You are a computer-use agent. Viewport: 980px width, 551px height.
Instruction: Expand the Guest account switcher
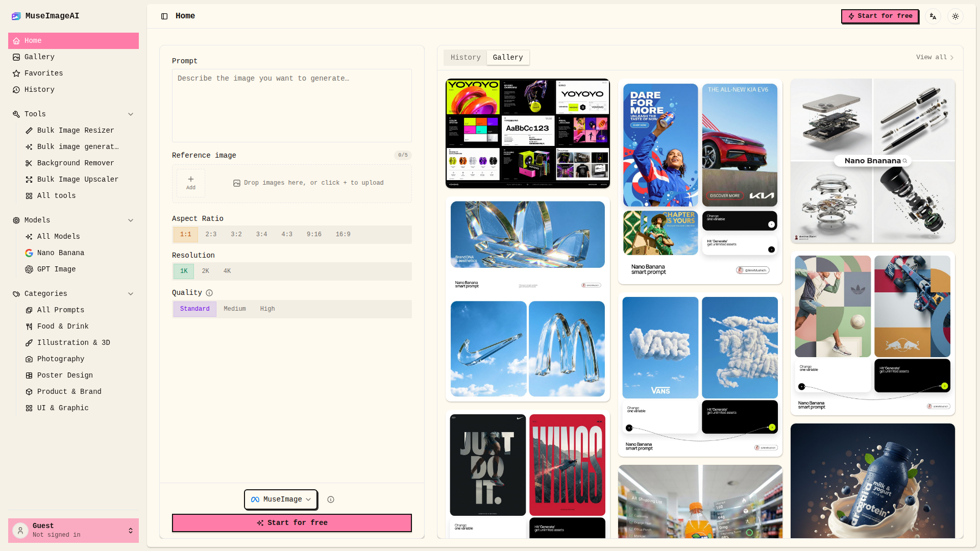tap(131, 531)
